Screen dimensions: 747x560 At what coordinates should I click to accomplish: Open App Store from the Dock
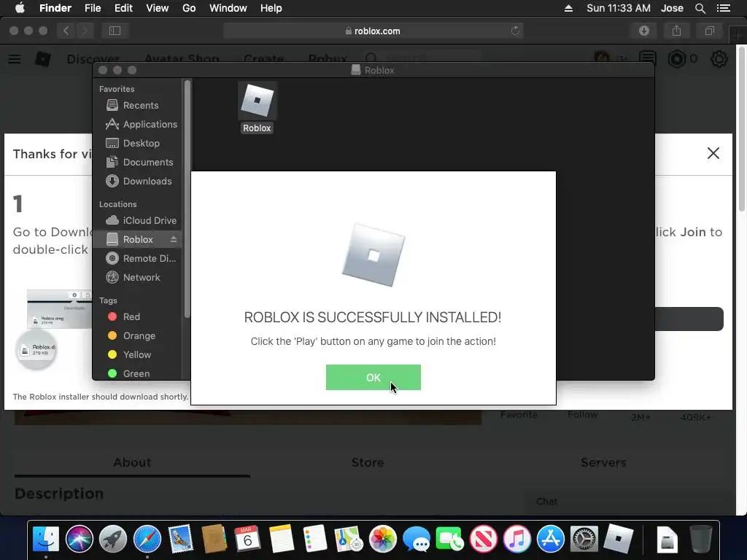[x=550, y=539]
